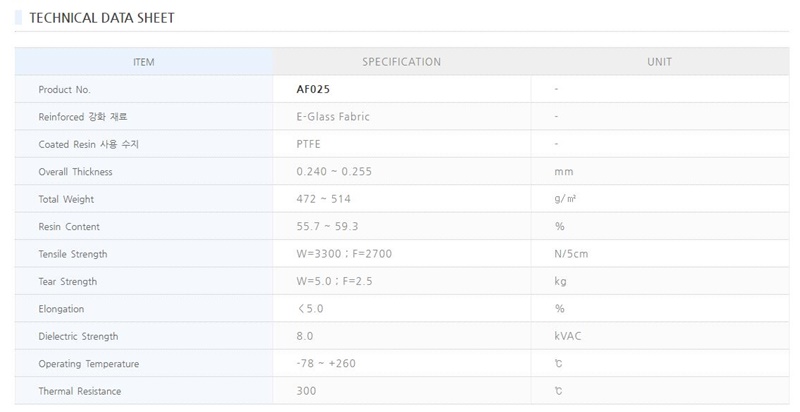Screen dimensions: 800x412
Task: Click the kVAC unit cell
Action: pos(567,336)
